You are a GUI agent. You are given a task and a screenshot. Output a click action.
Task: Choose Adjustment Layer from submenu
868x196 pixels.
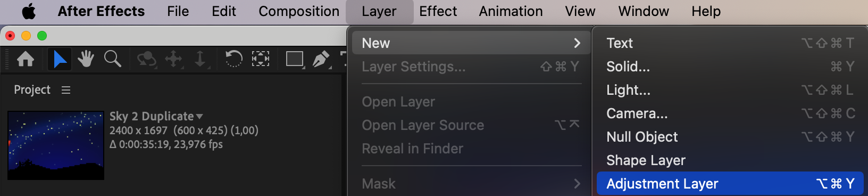pyautogui.click(x=730, y=184)
